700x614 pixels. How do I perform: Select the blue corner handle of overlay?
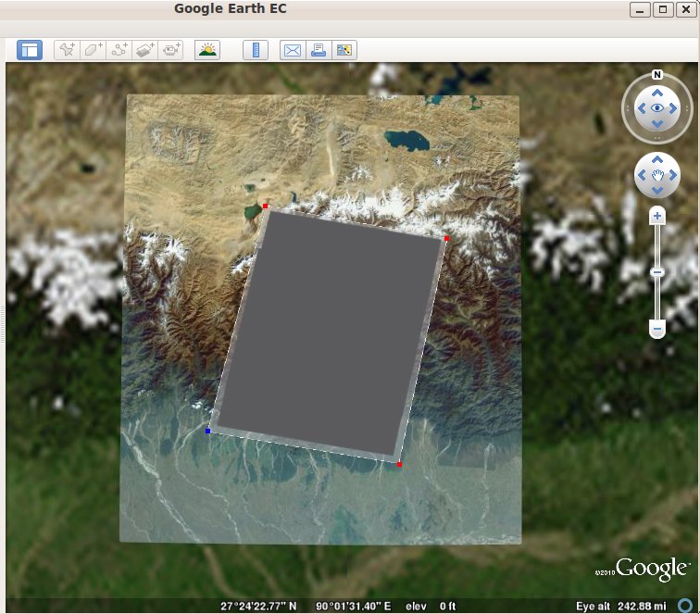click(207, 431)
